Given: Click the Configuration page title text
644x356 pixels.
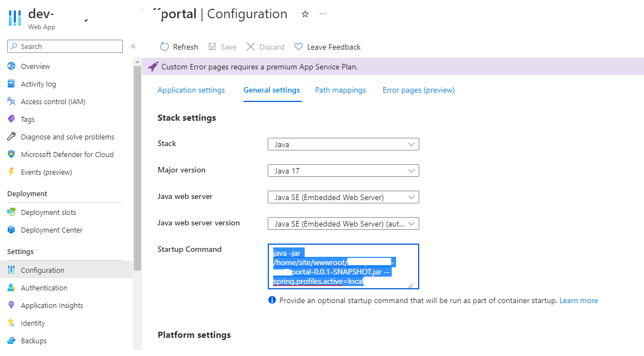Looking at the screenshot, I should click(247, 14).
